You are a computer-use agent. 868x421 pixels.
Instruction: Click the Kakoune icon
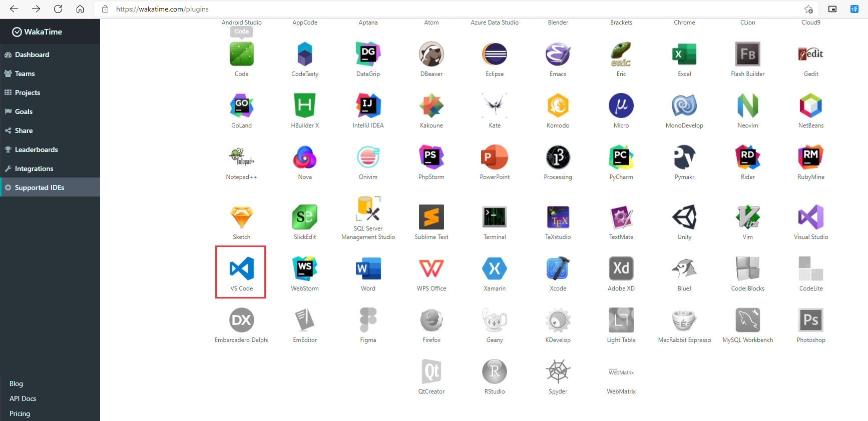(431, 105)
